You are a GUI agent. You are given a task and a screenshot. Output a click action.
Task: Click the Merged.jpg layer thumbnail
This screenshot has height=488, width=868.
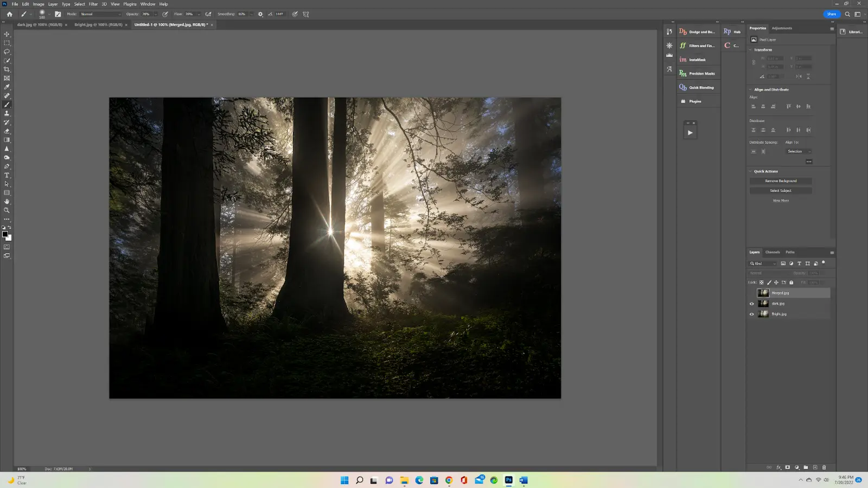[763, 293]
